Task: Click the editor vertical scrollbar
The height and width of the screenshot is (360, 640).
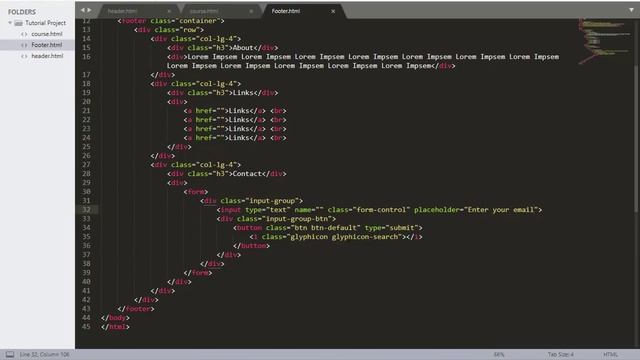Action: pos(636,139)
